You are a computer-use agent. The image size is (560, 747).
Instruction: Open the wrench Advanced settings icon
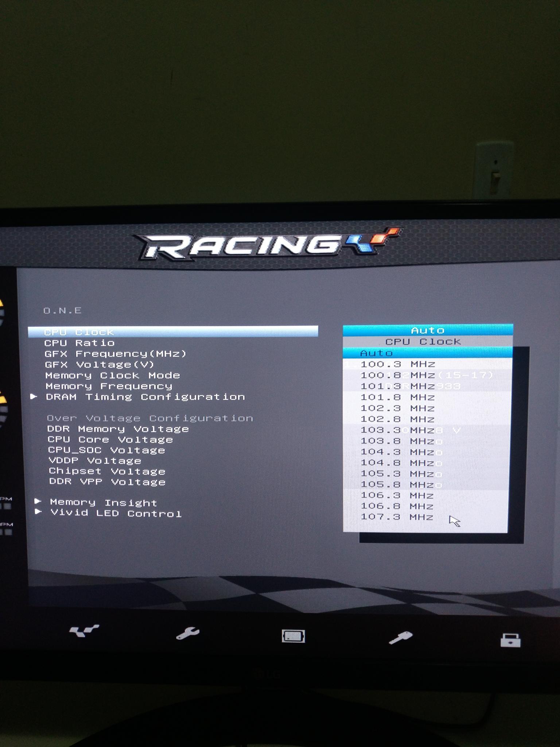click(188, 633)
